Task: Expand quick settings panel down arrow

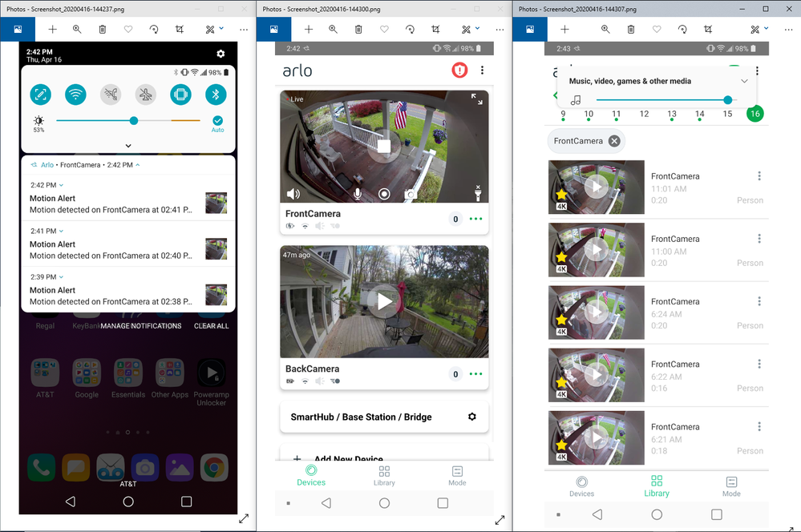Action: click(x=128, y=146)
